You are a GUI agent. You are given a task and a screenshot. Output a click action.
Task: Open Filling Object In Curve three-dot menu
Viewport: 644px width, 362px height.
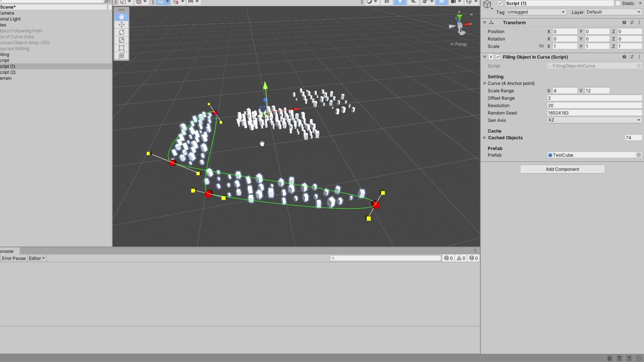click(x=639, y=57)
